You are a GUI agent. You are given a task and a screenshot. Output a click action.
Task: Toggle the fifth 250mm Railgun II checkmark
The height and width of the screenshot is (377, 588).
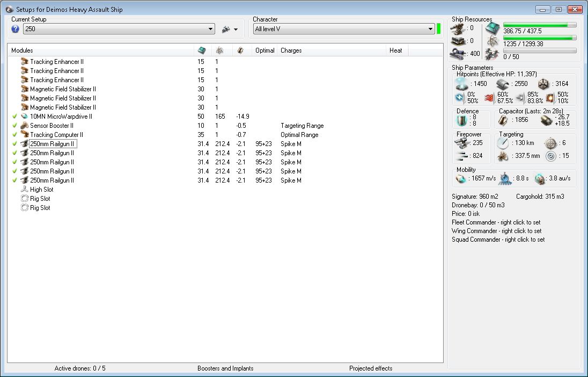click(14, 180)
